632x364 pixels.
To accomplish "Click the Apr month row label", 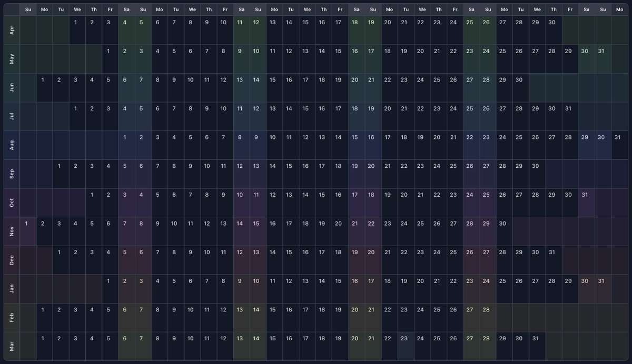I will coord(12,30).
